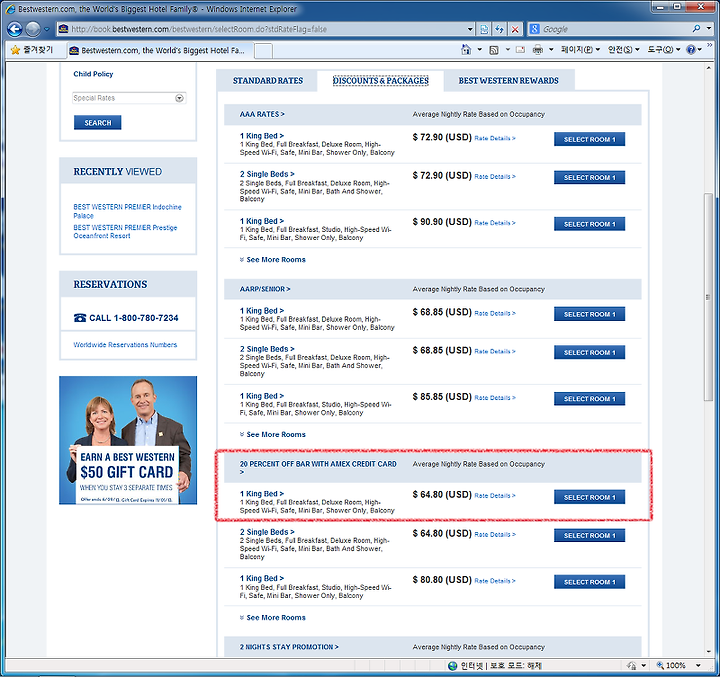The width and height of the screenshot is (720, 677).
Task: Open the Page (페이지) menu
Action: (x=580, y=50)
